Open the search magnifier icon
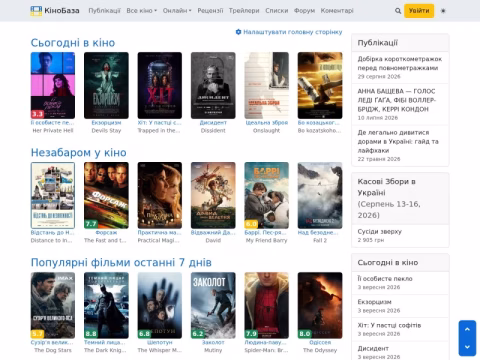Viewport: 480px width, 360px height. pyautogui.click(x=398, y=11)
